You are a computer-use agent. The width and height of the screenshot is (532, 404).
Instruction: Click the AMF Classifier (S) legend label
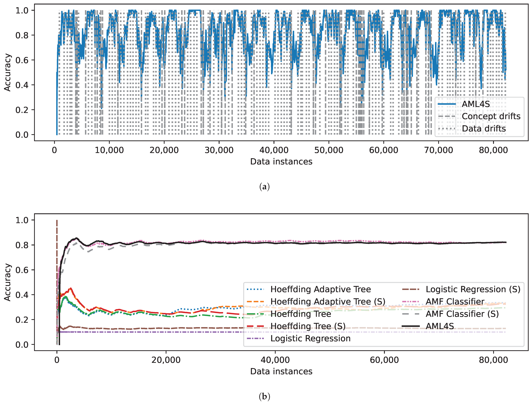point(462,314)
